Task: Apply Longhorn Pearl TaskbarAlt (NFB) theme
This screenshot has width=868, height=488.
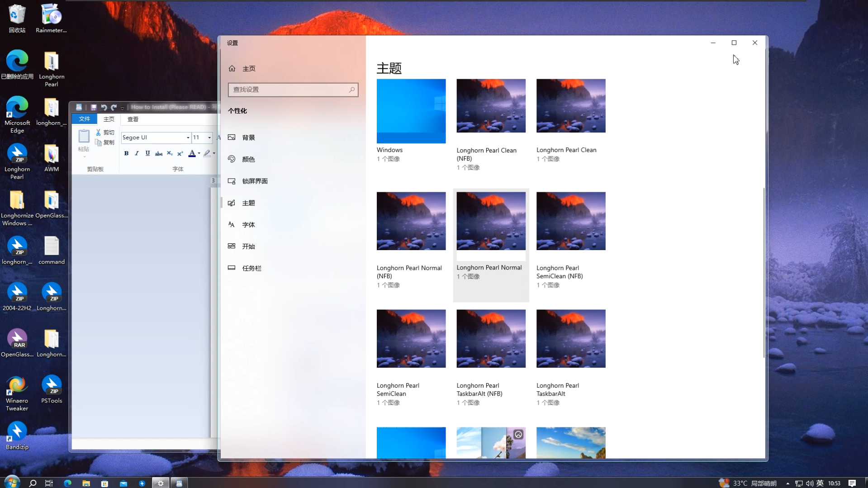Action: [491, 339]
